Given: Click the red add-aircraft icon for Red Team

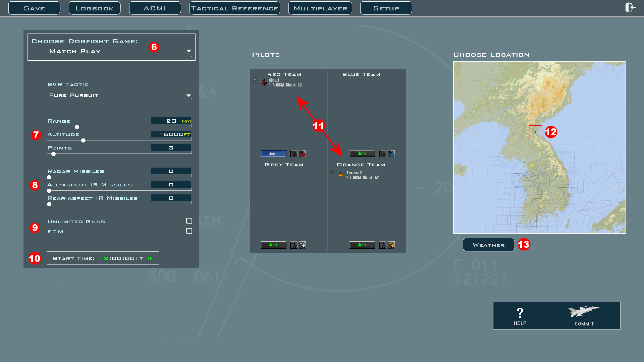Looking at the screenshot, I should 303,154.
